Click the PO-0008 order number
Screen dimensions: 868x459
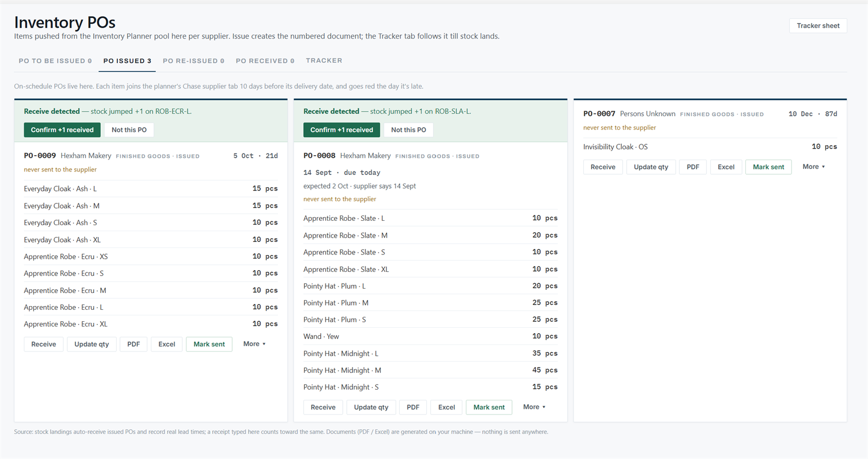320,156
